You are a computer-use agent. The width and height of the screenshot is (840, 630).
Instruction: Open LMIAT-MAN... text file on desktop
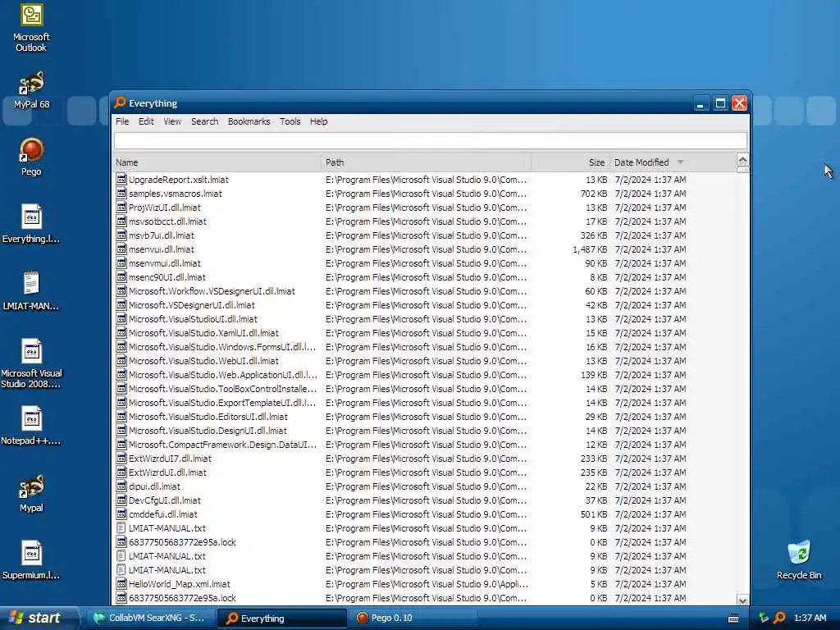coord(32,291)
